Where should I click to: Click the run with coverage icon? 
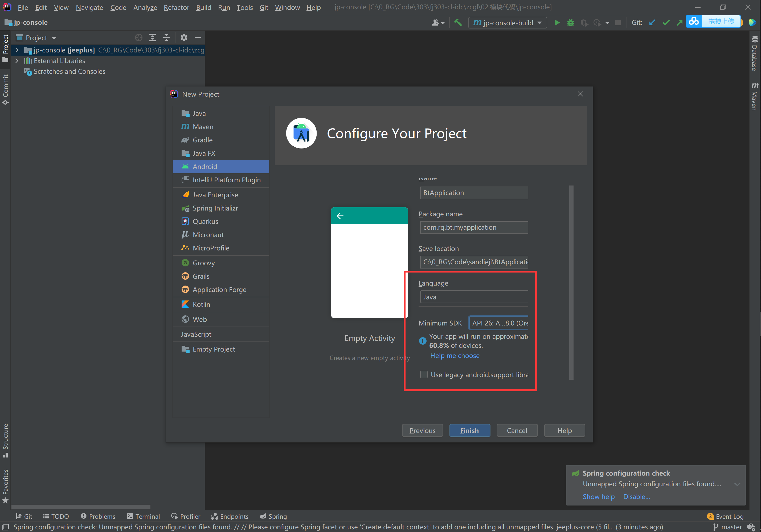pos(584,23)
